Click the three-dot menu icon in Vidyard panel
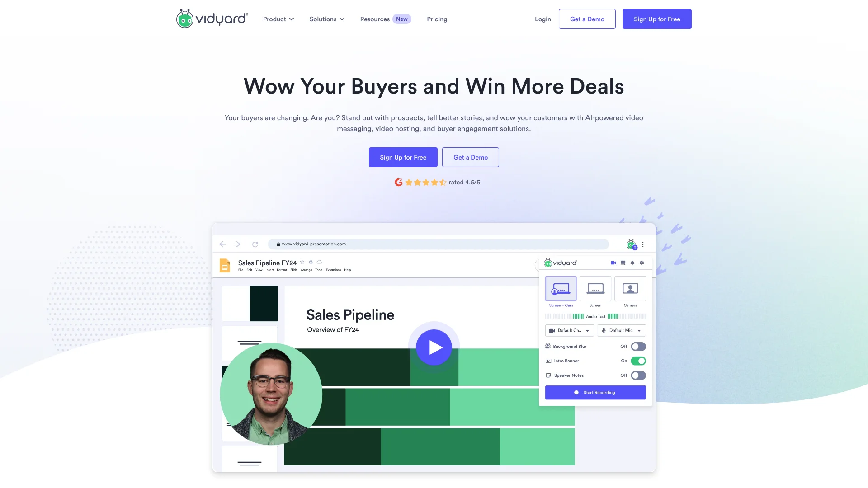 [x=643, y=244]
